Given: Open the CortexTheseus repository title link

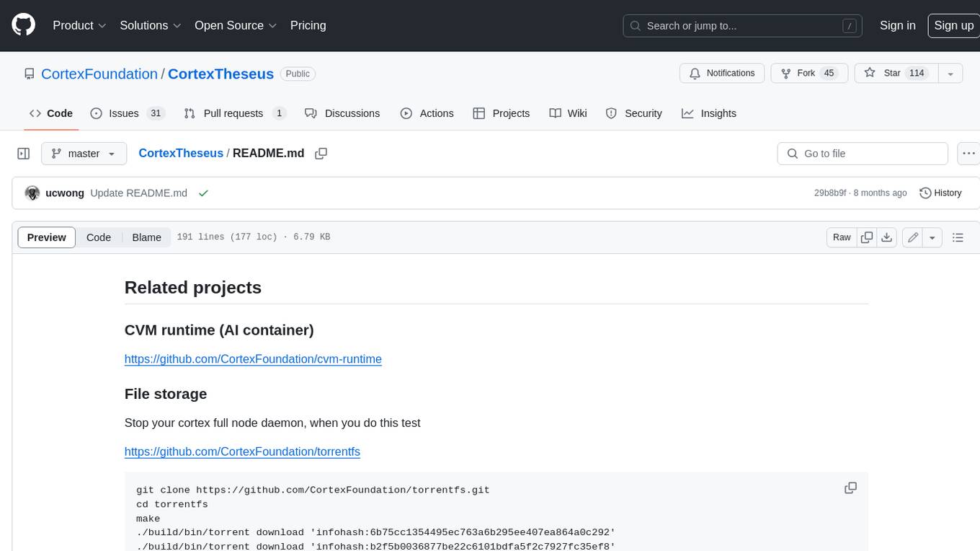Looking at the screenshot, I should [x=220, y=74].
